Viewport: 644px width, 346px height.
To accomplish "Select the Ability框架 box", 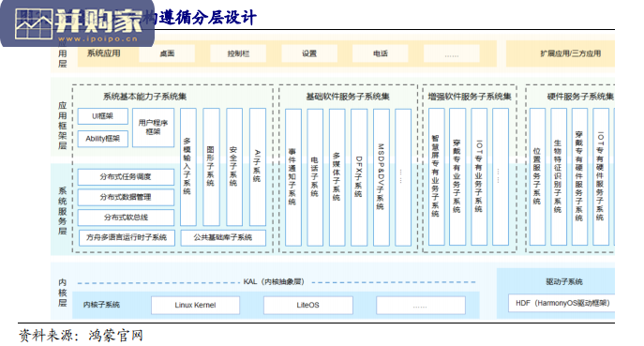I will click(103, 139).
